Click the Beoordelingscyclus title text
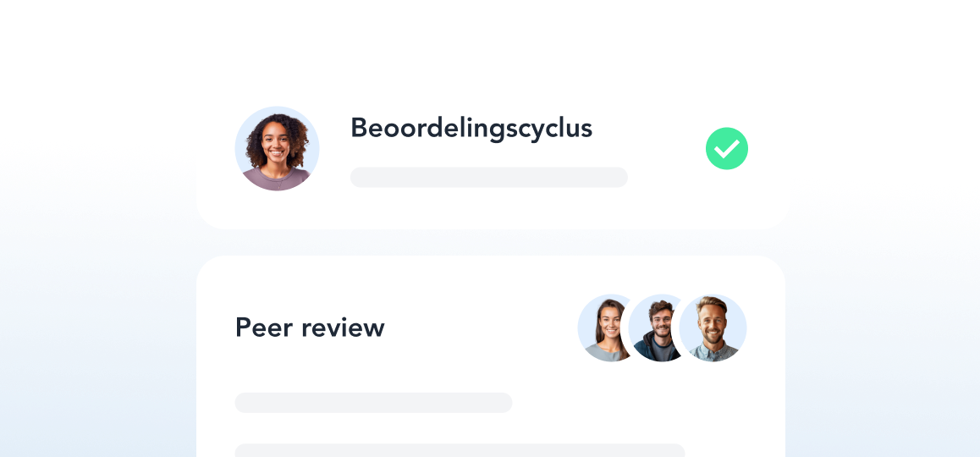This screenshot has height=457, width=980. (x=471, y=129)
